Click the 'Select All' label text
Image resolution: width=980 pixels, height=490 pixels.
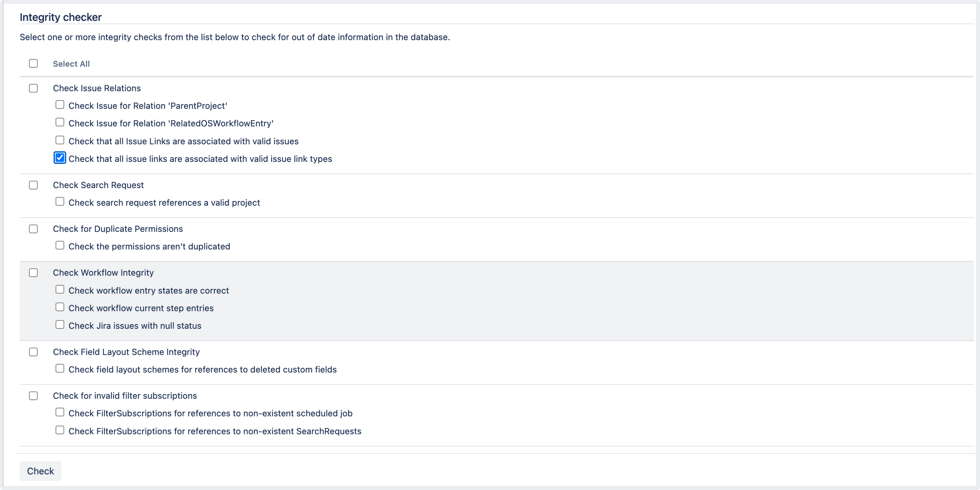(71, 64)
